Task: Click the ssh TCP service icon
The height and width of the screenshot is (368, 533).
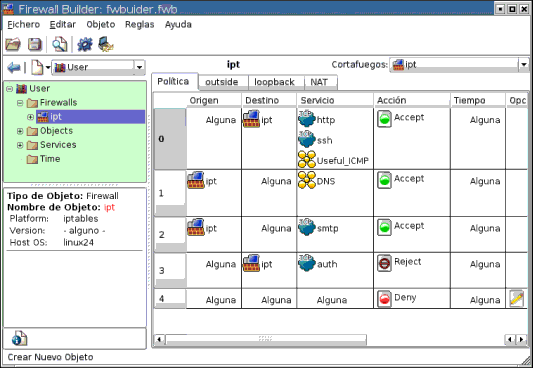Action: click(307, 139)
